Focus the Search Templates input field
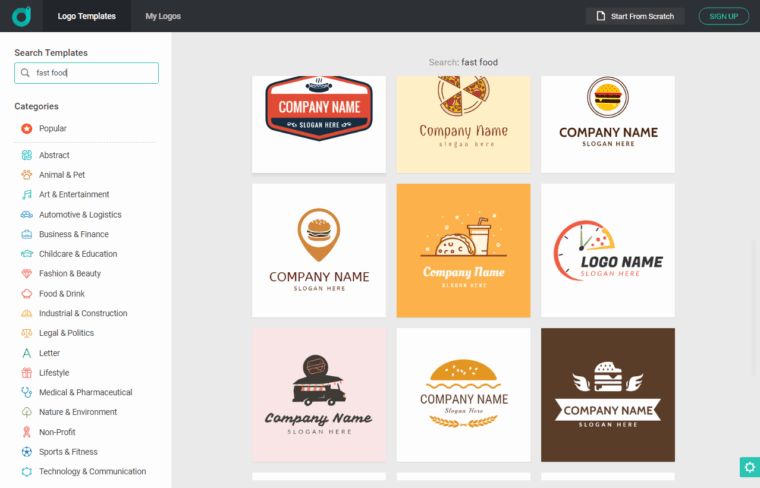The height and width of the screenshot is (488, 760). pos(86,73)
